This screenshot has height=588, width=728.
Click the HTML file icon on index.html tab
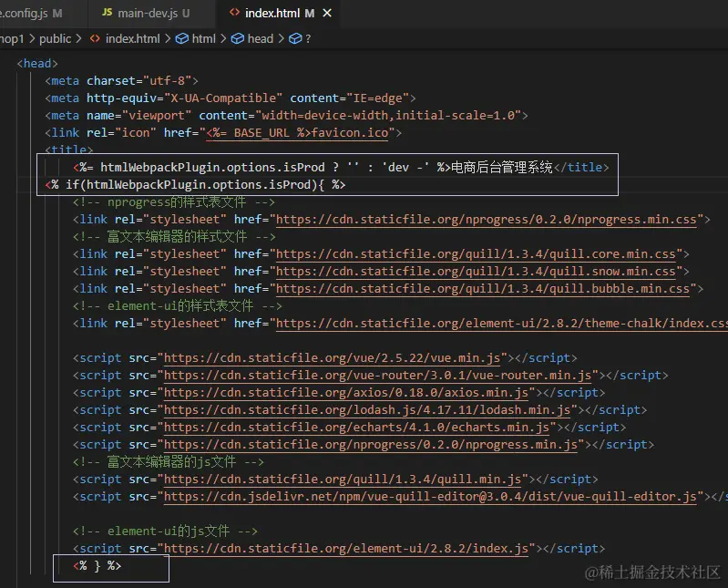[234, 13]
